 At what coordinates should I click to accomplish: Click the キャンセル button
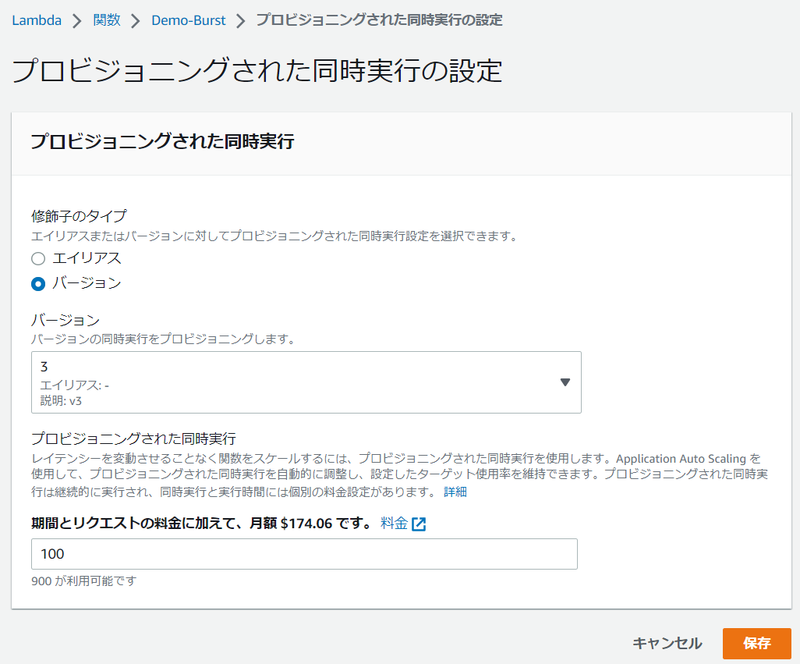click(x=667, y=643)
